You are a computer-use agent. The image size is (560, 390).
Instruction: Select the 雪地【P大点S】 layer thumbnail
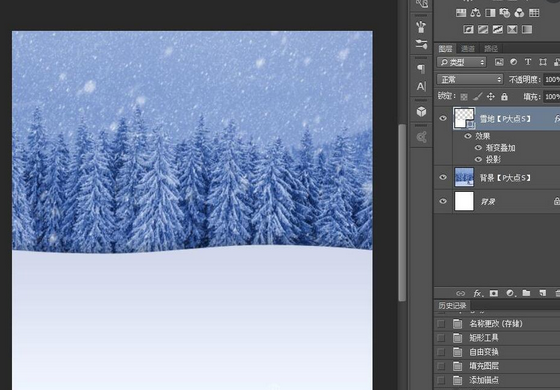pos(464,118)
